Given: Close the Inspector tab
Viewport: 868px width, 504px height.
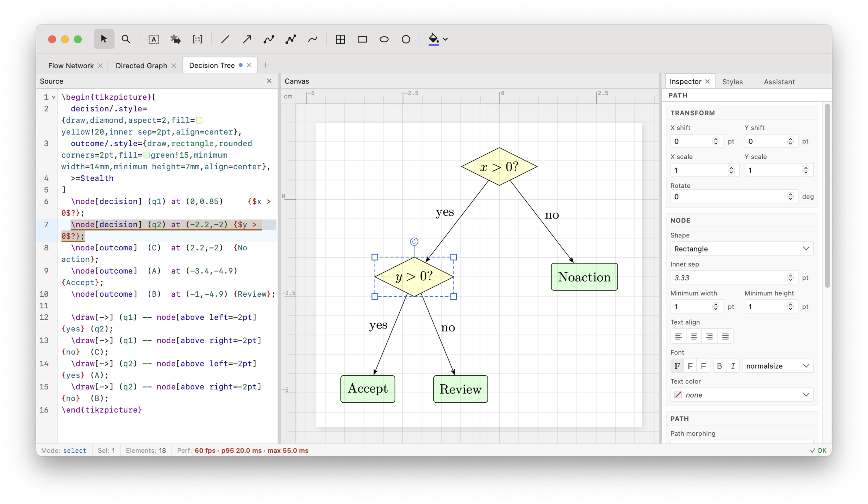Looking at the screenshot, I should [x=708, y=81].
